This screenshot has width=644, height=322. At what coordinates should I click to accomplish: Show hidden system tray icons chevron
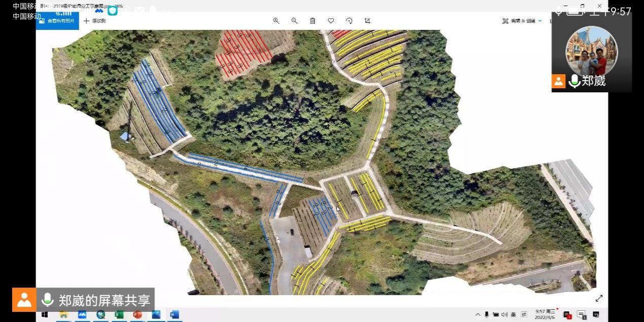(x=478, y=315)
